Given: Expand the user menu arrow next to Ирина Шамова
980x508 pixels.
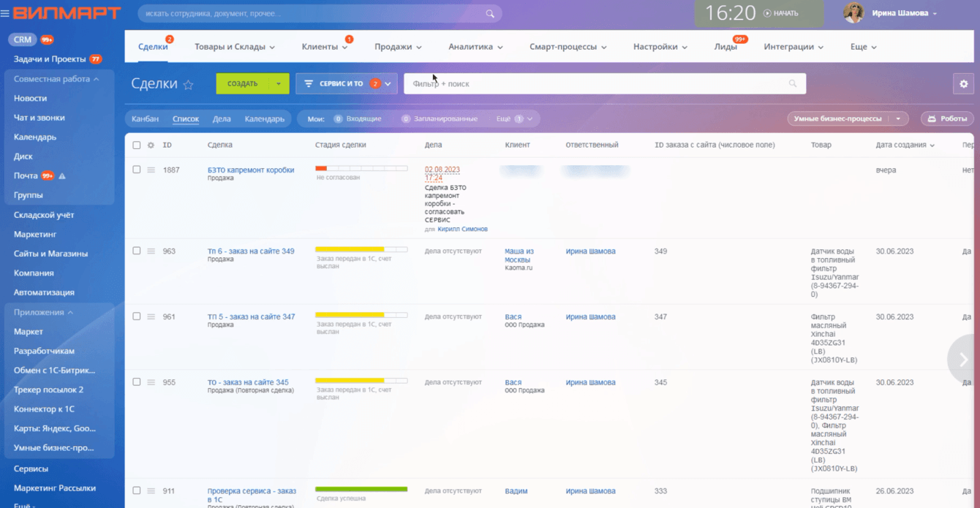Looking at the screenshot, I should (935, 14).
